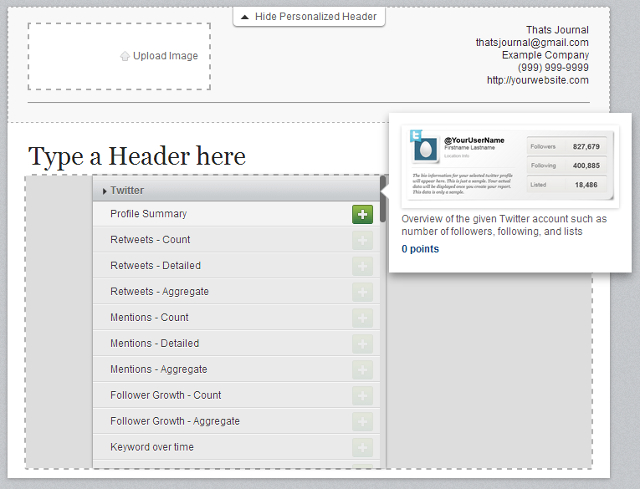Click the Following 400,885 stat
This screenshot has height=489, width=640.
click(x=567, y=165)
